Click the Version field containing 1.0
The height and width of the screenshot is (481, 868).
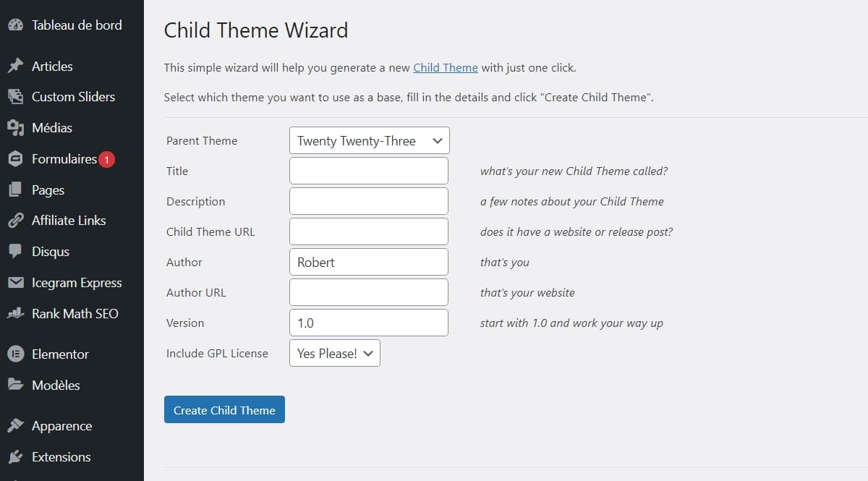[369, 323]
